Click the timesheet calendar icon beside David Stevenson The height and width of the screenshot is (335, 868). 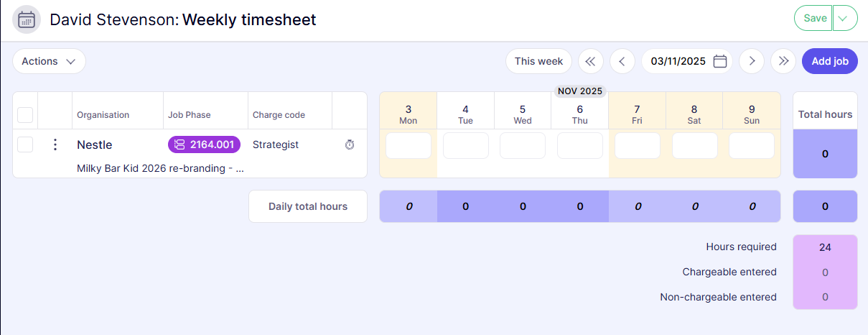(27, 20)
